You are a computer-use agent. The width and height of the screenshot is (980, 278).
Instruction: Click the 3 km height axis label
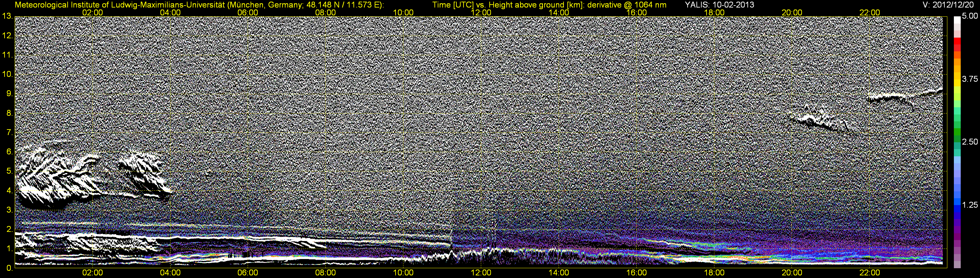point(9,210)
